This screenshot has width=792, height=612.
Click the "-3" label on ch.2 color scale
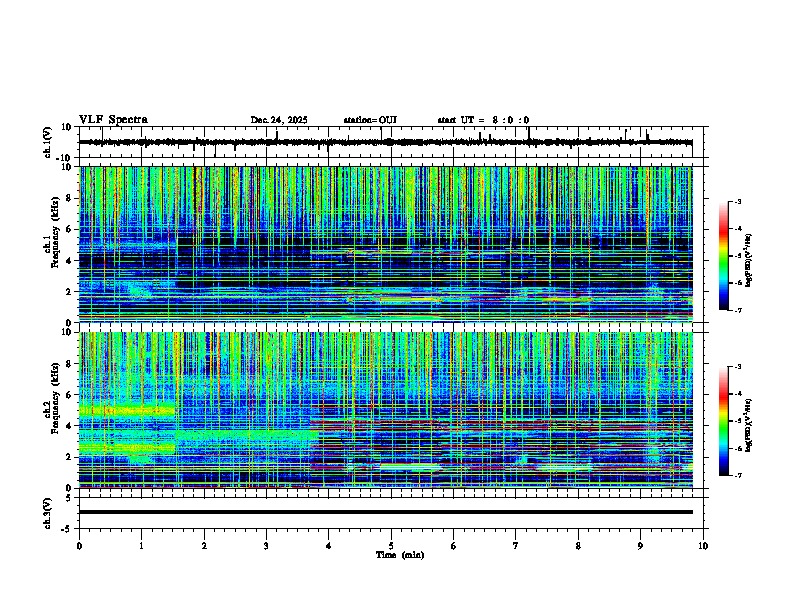coord(738,367)
